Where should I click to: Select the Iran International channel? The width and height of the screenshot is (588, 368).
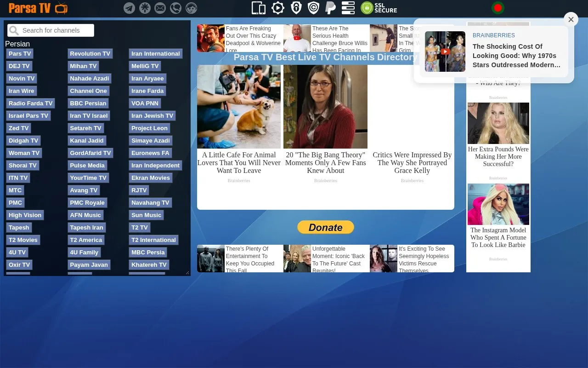pos(156,54)
